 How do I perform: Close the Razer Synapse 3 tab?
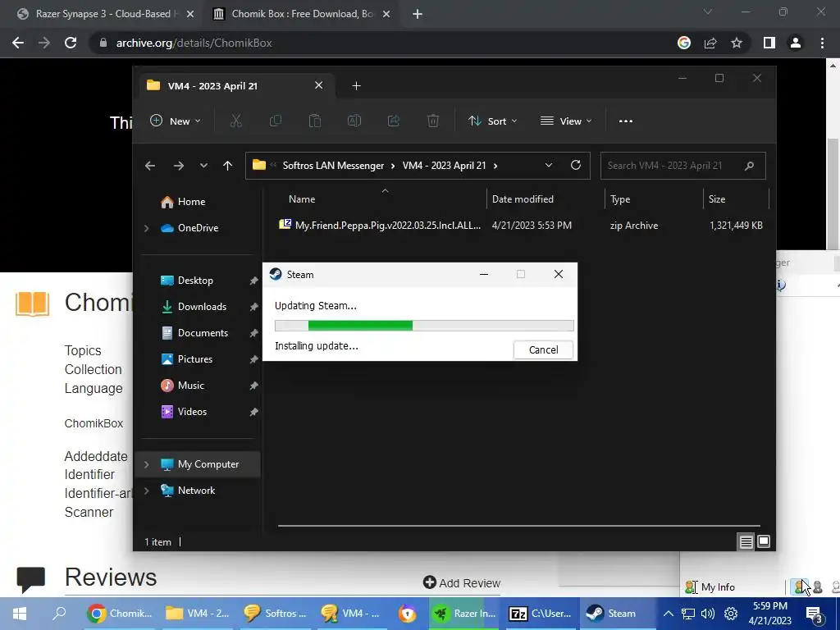189,15
